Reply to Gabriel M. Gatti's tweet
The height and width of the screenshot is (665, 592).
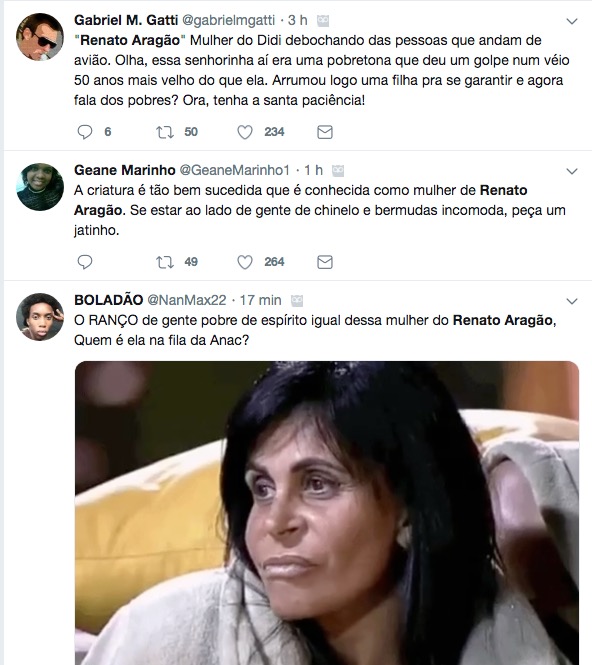point(85,132)
